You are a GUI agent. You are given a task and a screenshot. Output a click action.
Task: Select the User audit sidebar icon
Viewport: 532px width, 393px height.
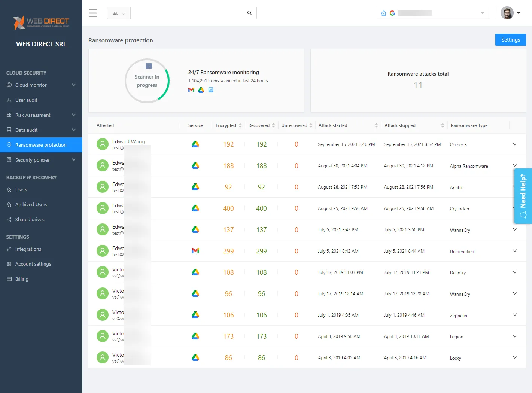pyautogui.click(x=9, y=100)
